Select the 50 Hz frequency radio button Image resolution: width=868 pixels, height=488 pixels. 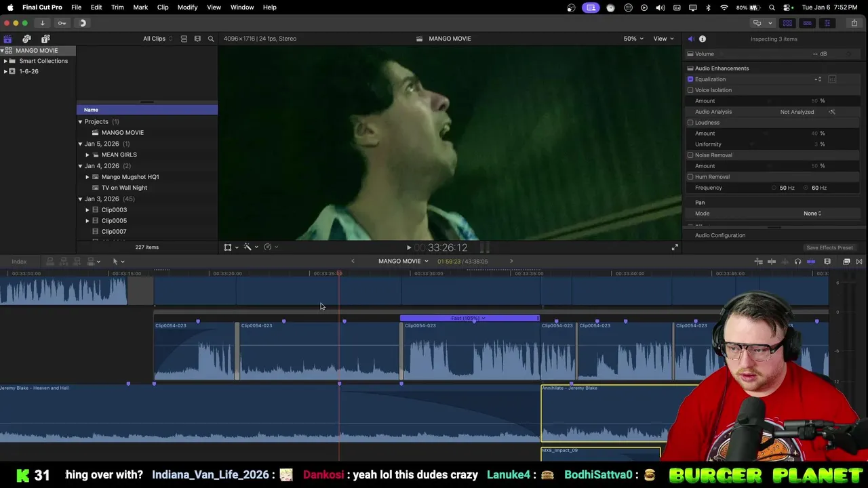click(774, 188)
